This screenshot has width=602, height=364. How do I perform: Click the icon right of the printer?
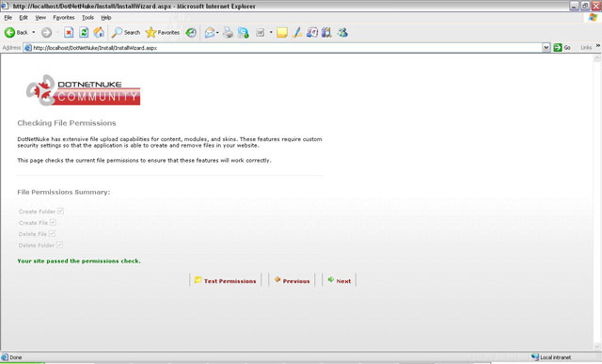click(x=243, y=33)
